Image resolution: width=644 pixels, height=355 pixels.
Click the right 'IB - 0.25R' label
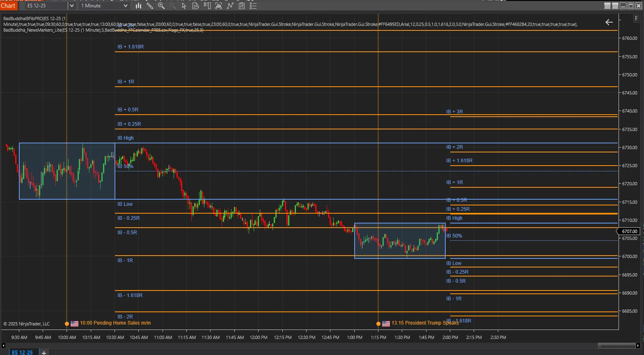pyautogui.click(x=457, y=272)
